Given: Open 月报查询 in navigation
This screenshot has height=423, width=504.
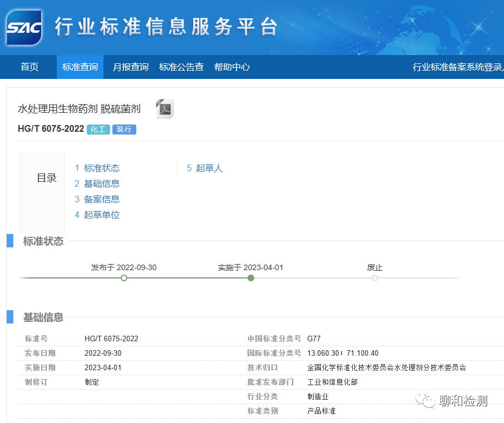Looking at the screenshot, I should pos(131,67).
